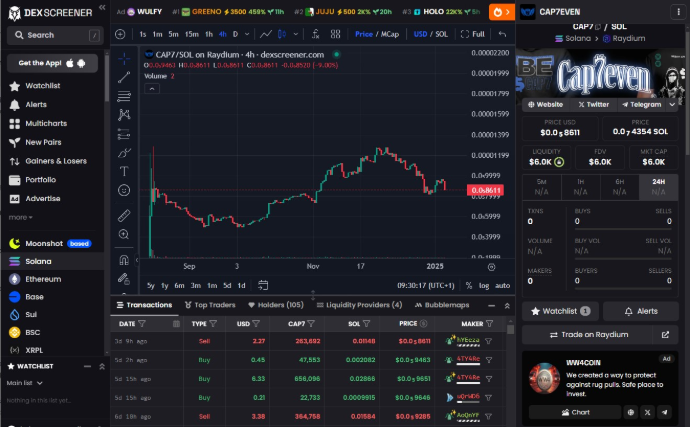
Task: Click the lock drawings pencil icon
Action: pyautogui.click(x=124, y=279)
